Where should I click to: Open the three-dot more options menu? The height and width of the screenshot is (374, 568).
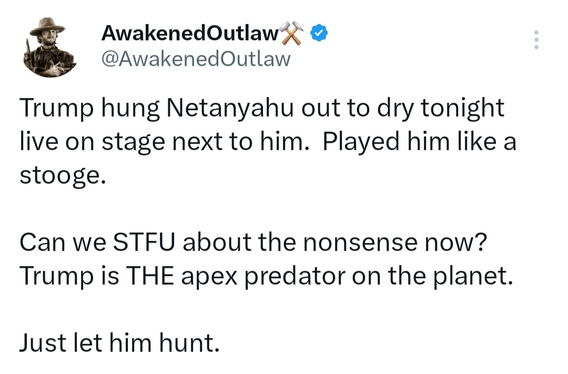pyautogui.click(x=536, y=40)
